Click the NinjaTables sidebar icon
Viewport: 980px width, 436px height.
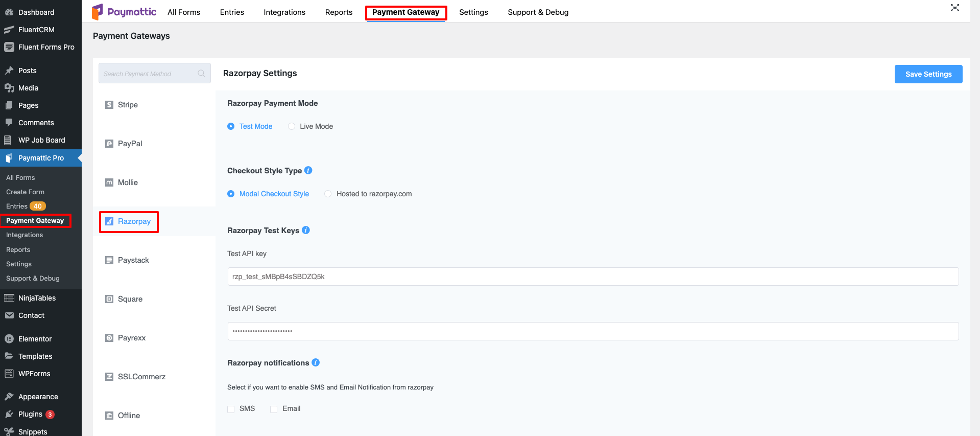(9, 298)
